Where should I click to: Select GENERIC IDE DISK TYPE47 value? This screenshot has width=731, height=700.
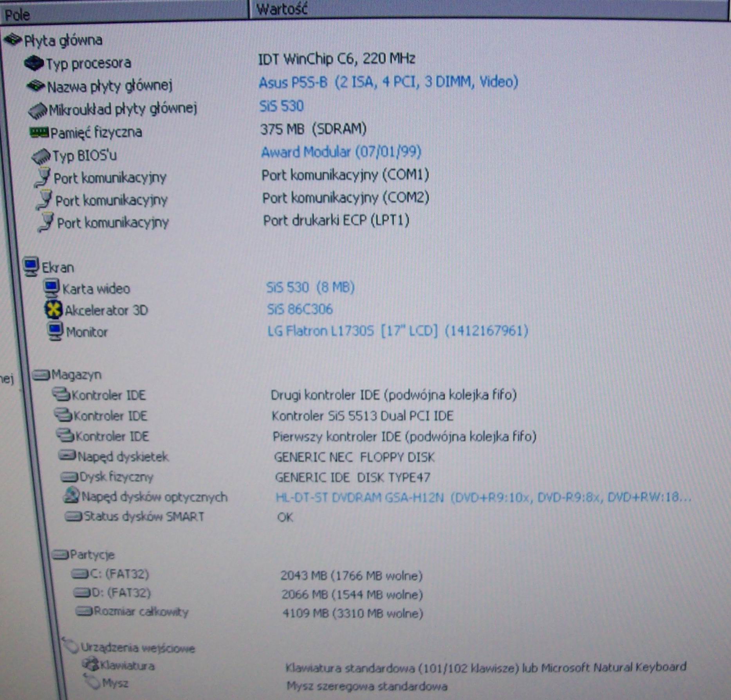[x=352, y=477]
